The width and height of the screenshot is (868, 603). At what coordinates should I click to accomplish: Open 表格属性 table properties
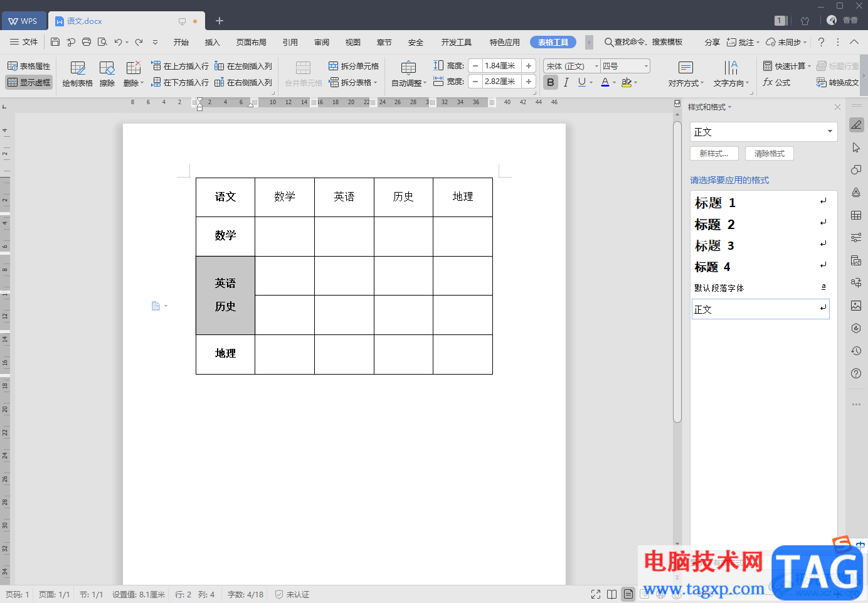pyautogui.click(x=29, y=66)
